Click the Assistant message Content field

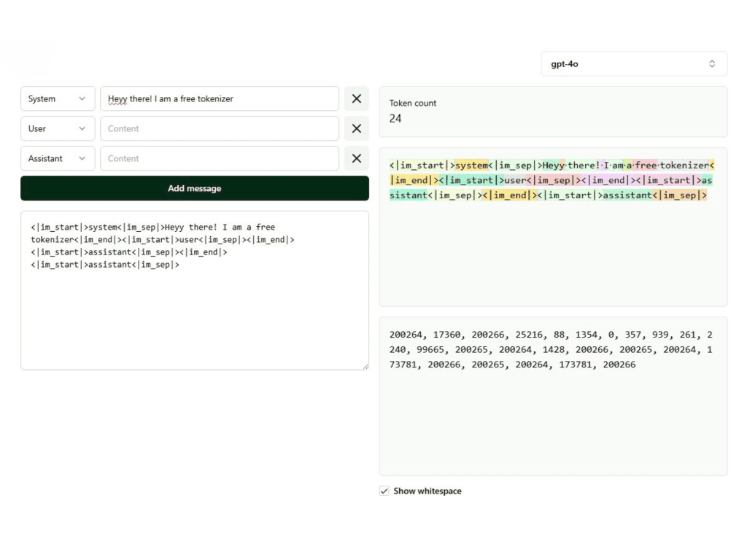pos(219,159)
